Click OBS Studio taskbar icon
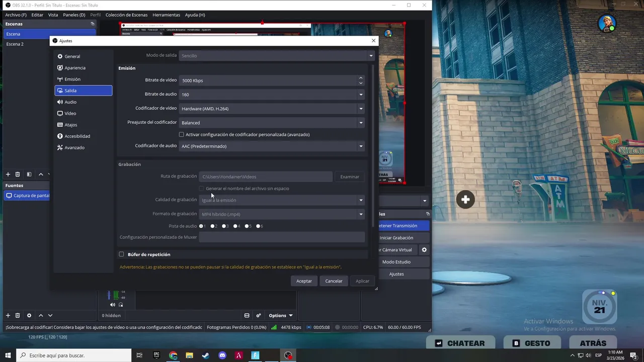The height and width of the screenshot is (362, 644). (x=288, y=355)
